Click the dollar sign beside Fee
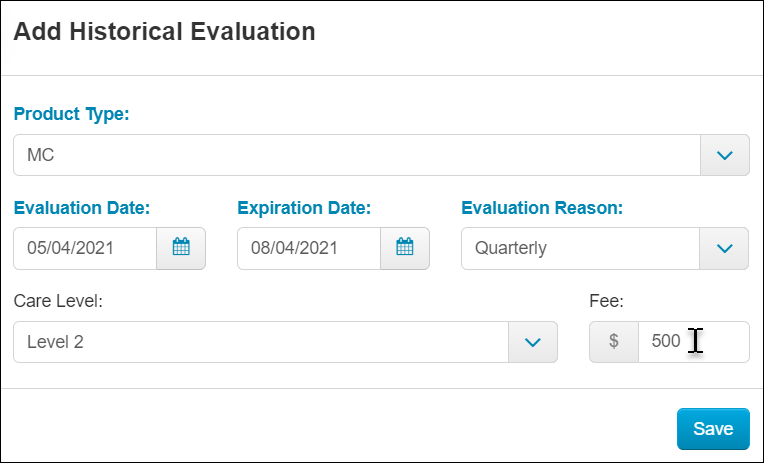The height and width of the screenshot is (463, 764). [x=614, y=342]
